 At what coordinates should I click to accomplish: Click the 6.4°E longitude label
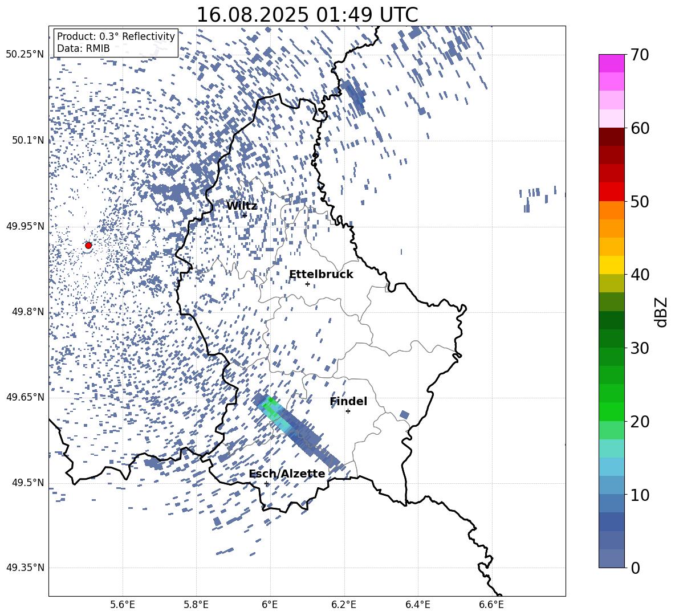417,605
